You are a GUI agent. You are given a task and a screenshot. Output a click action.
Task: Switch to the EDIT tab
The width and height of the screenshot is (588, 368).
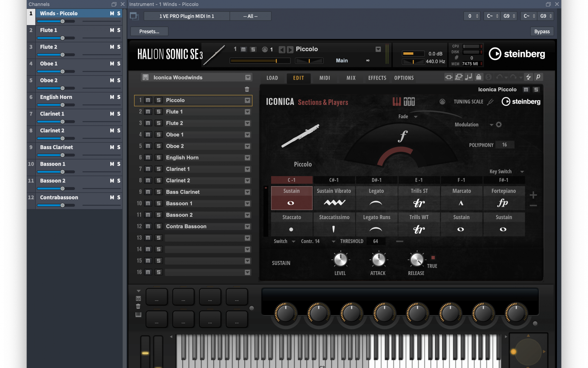tap(298, 78)
